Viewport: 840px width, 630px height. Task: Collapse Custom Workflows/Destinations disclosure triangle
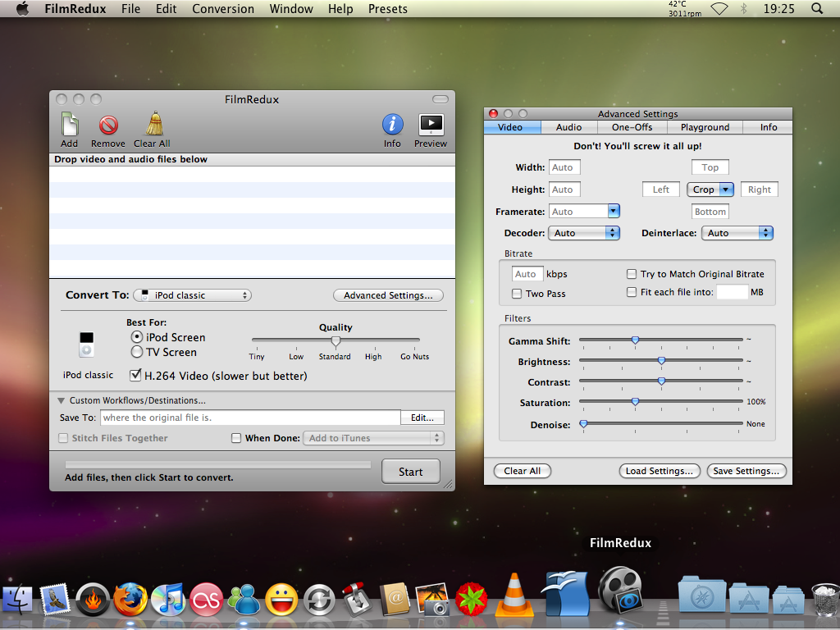click(62, 400)
